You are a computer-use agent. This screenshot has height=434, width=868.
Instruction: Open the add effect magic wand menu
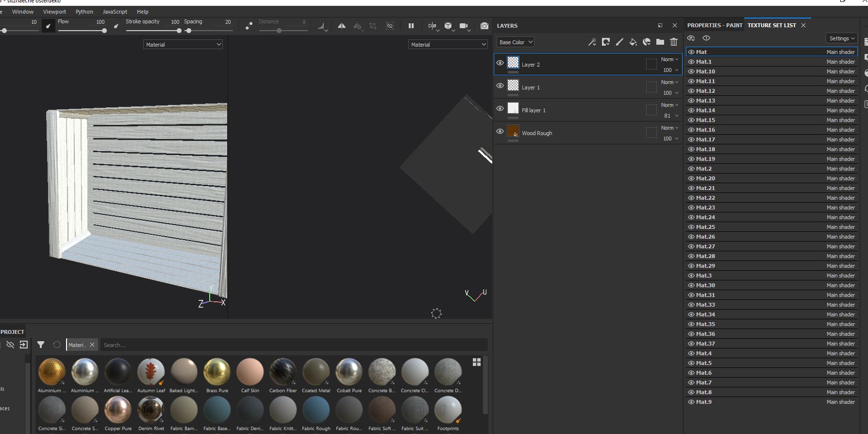592,42
